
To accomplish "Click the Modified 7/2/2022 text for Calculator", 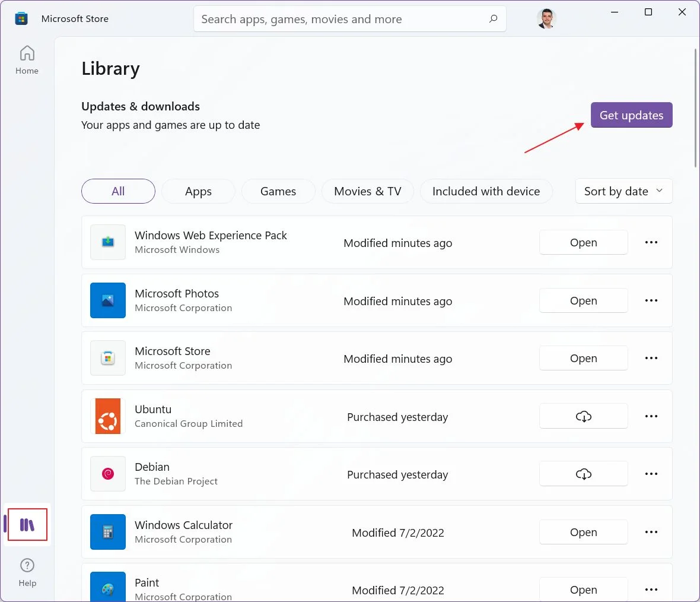I will [398, 533].
